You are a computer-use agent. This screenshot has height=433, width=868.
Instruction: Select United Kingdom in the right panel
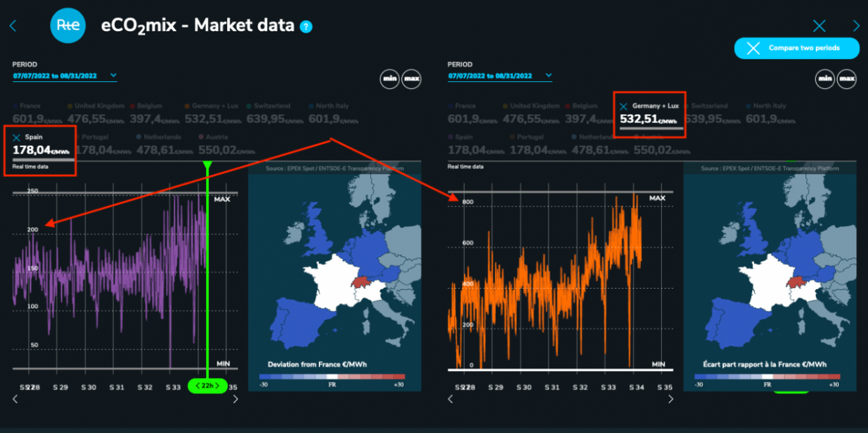(x=534, y=106)
